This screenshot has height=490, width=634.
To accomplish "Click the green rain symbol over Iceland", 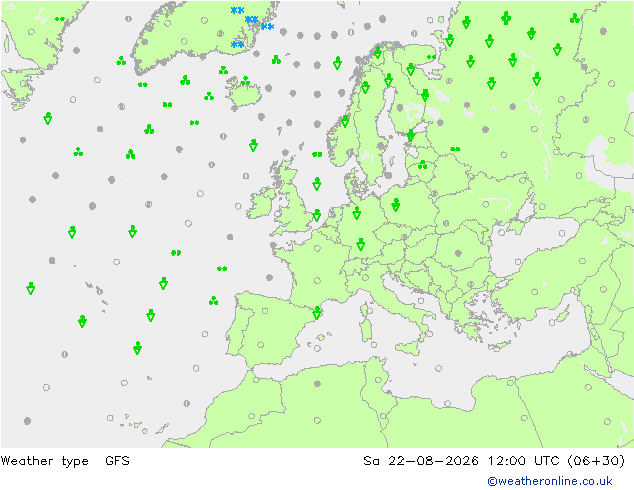I will (x=245, y=81).
